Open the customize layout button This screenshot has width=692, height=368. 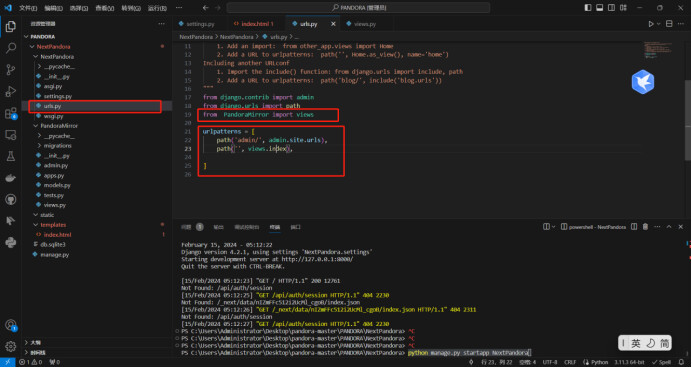point(623,8)
